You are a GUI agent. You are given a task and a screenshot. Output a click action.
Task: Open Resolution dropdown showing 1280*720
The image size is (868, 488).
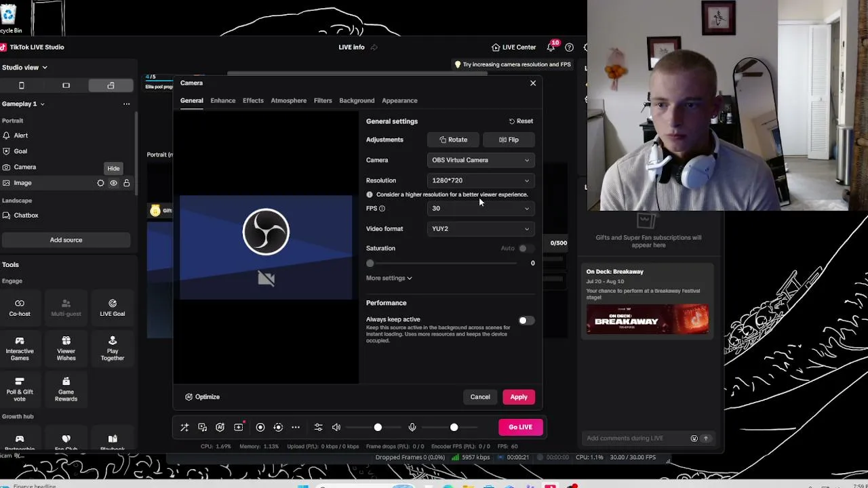tap(481, 180)
